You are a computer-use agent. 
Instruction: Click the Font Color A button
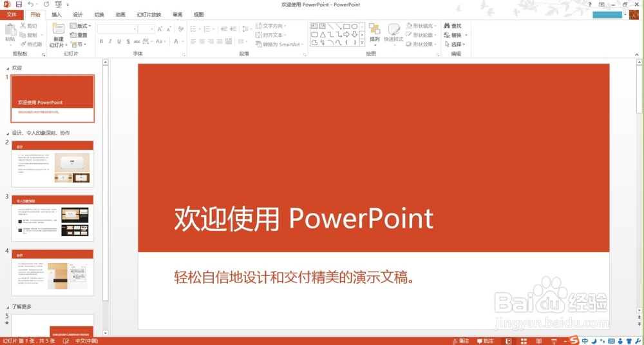click(x=176, y=41)
